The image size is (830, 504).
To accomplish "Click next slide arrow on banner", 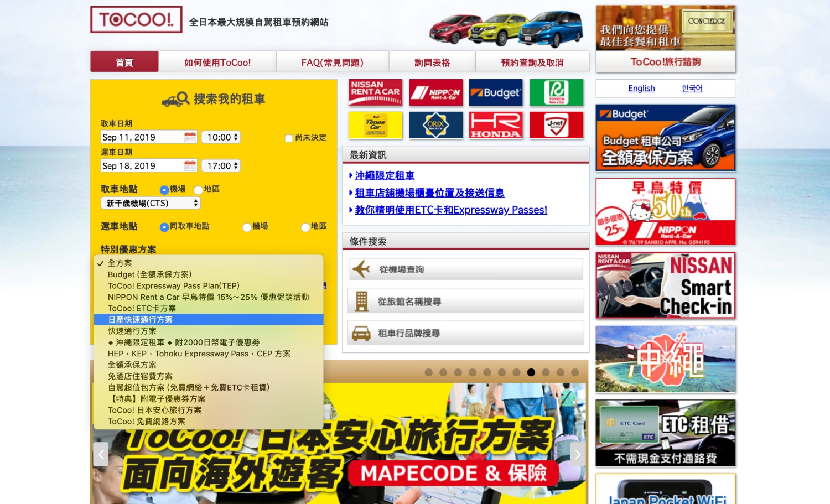I will 578,454.
